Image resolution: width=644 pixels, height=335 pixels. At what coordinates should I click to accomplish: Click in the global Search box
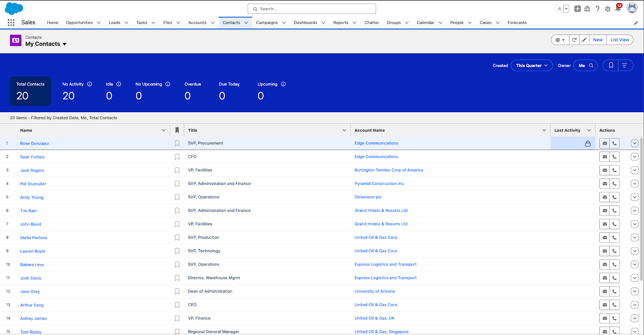point(312,9)
